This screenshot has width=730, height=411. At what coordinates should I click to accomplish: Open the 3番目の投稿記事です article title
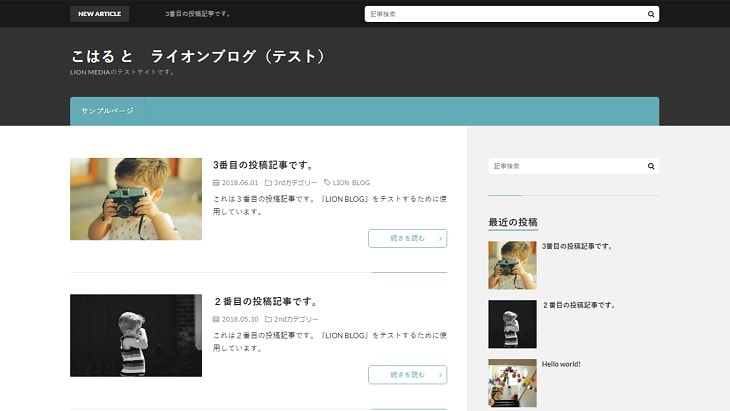click(x=263, y=164)
